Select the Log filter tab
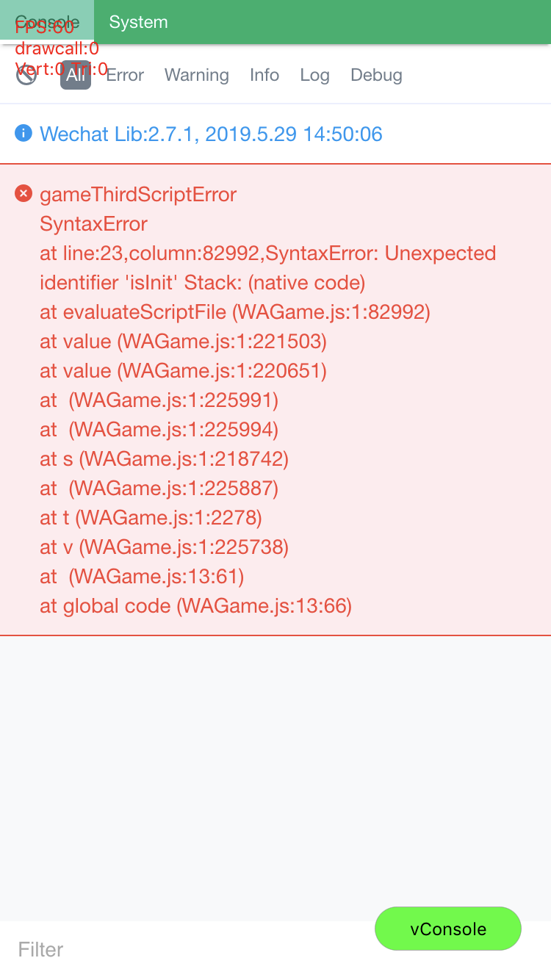The image size is (551, 980). pyautogui.click(x=314, y=75)
